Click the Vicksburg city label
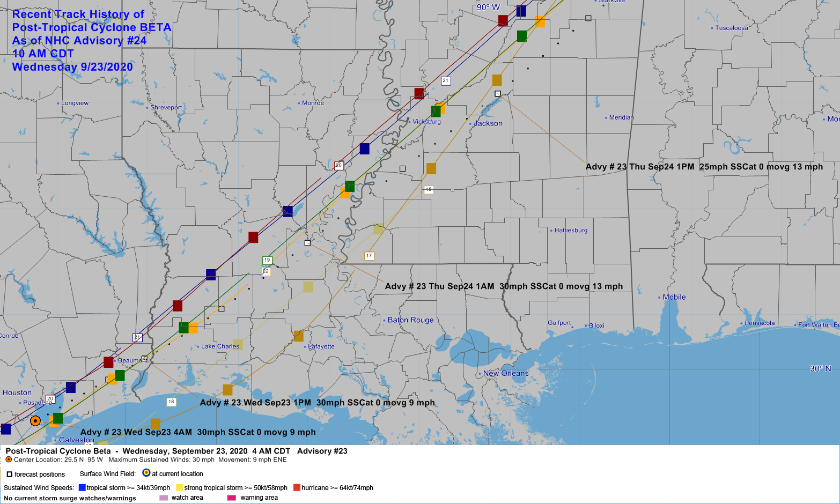The height and width of the screenshot is (504, 840). tap(427, 122)
